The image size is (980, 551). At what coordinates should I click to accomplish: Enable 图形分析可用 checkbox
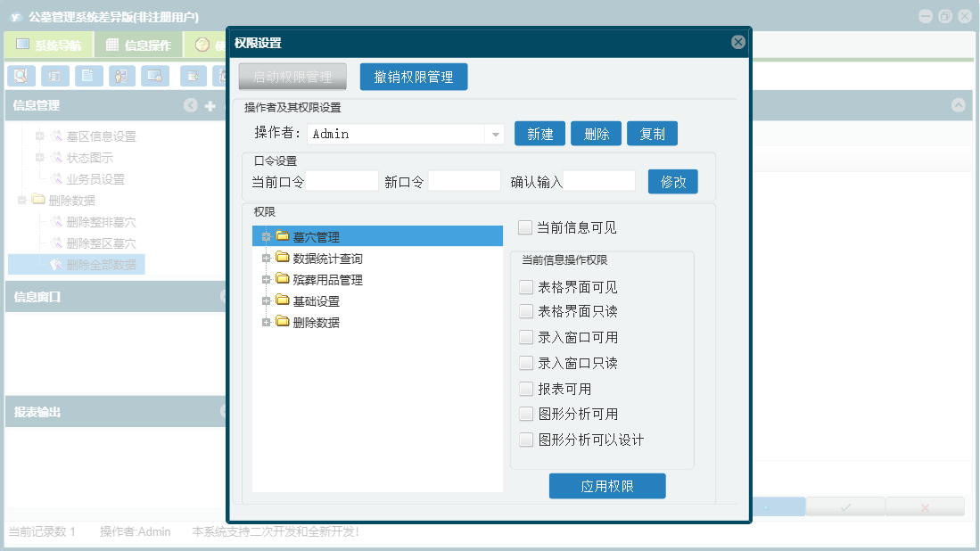coord(526,414)
